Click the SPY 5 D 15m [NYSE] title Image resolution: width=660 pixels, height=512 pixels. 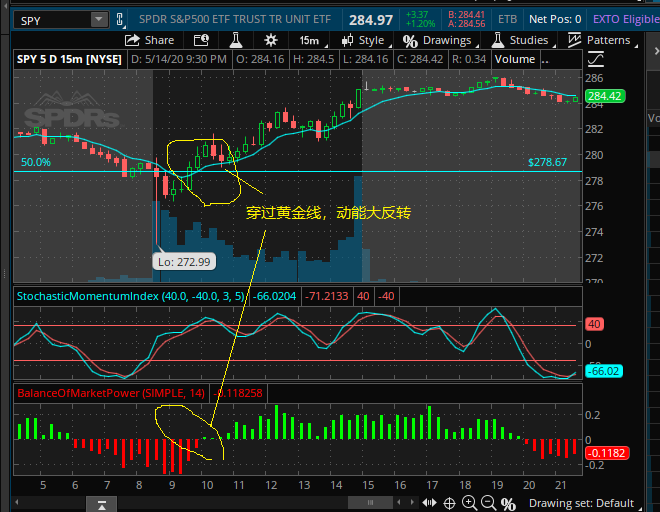point(69,59)
